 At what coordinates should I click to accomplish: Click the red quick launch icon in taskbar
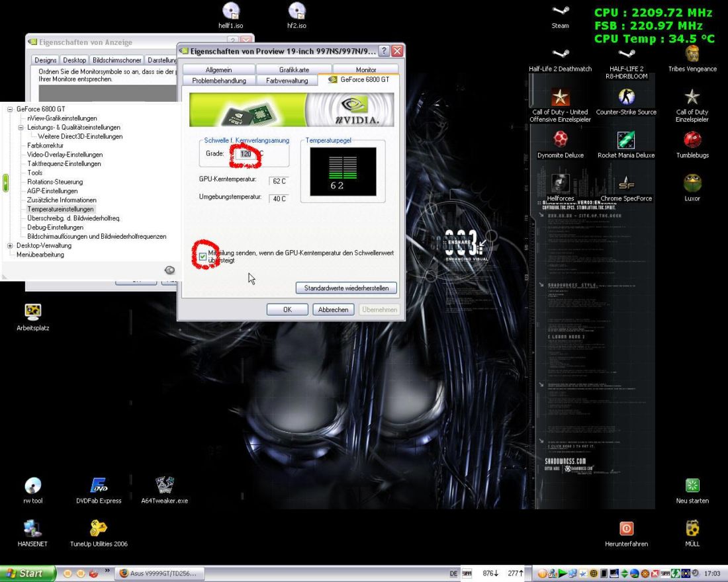point(93,573)
